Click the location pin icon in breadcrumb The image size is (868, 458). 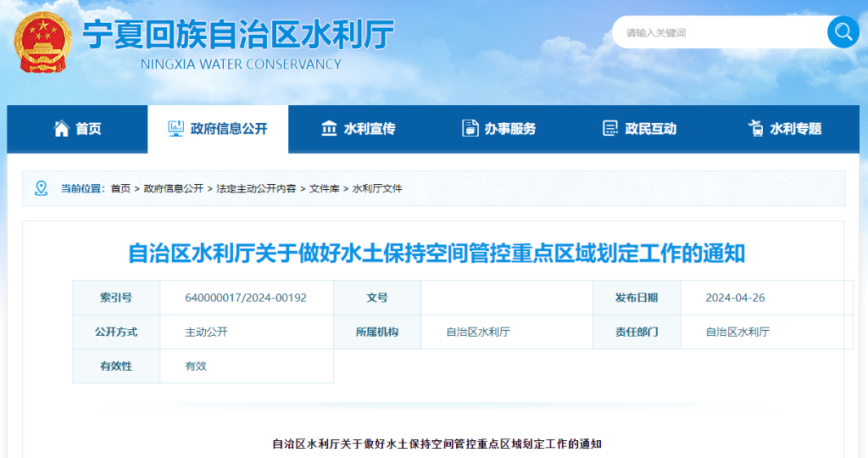pyautogui.click(x=41, y=188)
